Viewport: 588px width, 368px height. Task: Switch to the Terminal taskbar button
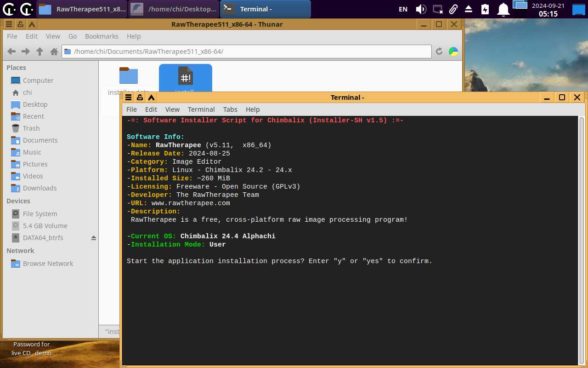tap(265, 9)
